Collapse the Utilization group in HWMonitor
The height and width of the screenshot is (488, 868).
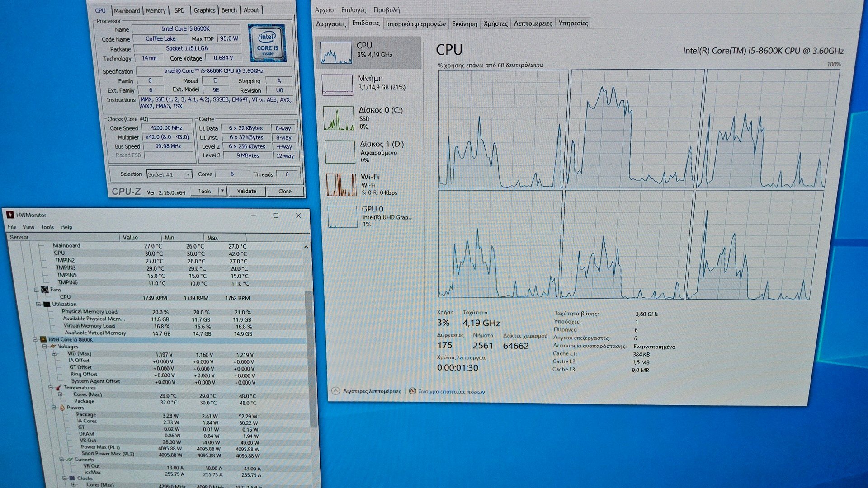coord(38,304)
